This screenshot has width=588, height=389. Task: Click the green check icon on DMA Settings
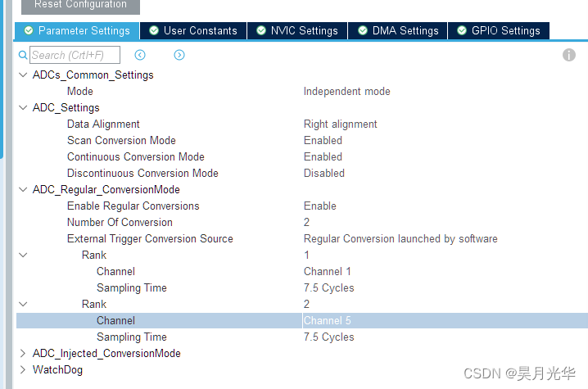pos(363,30)
